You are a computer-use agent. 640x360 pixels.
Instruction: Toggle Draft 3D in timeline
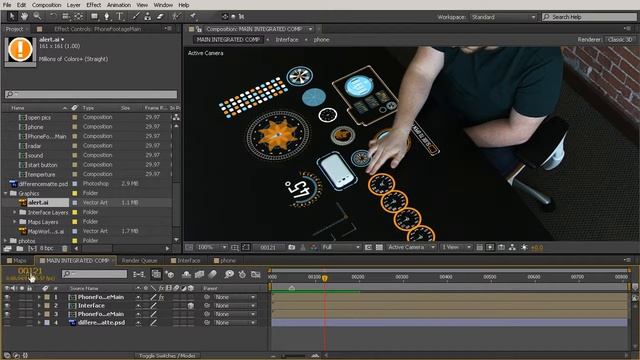click(170, 274)
